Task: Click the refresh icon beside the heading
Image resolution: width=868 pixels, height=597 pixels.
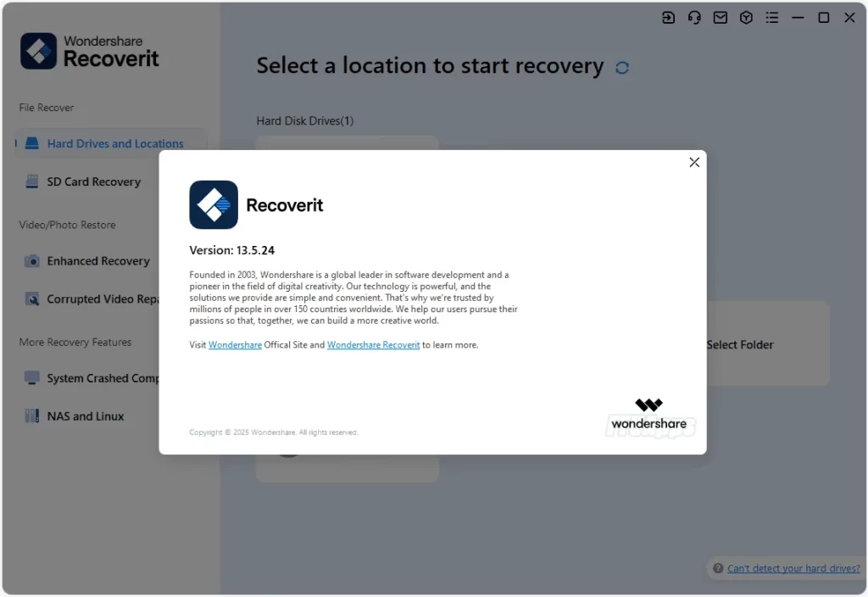Action: pos(622,68)
